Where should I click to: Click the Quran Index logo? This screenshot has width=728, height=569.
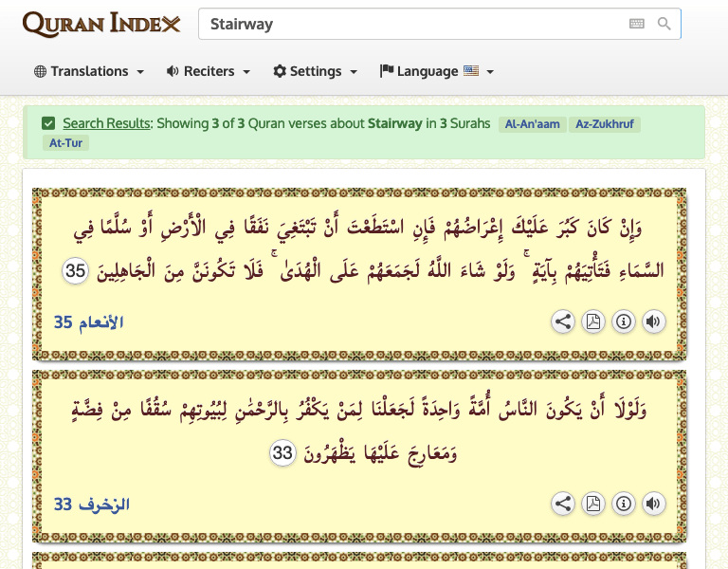pyautogui.click(x=101, y=25)
